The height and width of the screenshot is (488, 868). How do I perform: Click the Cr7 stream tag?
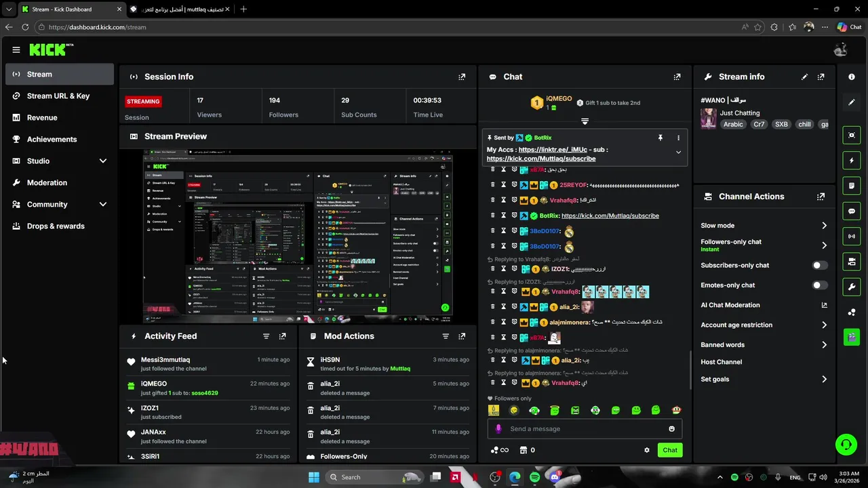click(759, 125)
